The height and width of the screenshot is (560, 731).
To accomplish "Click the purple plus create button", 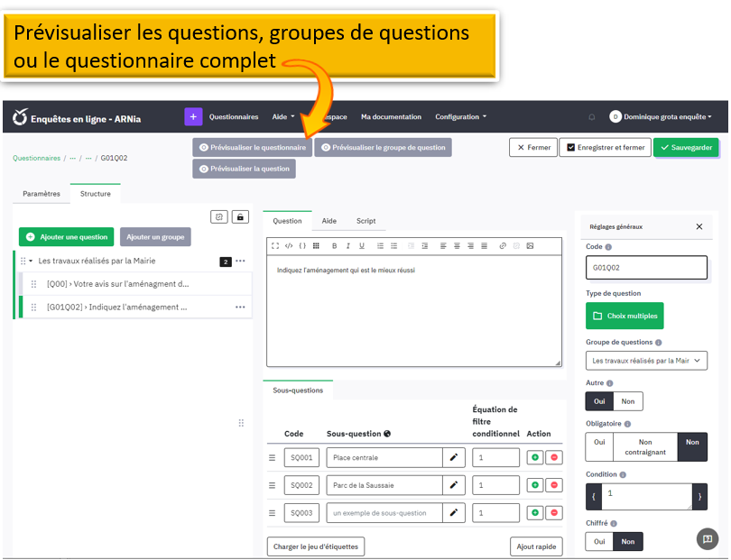I will pos(193,117).
